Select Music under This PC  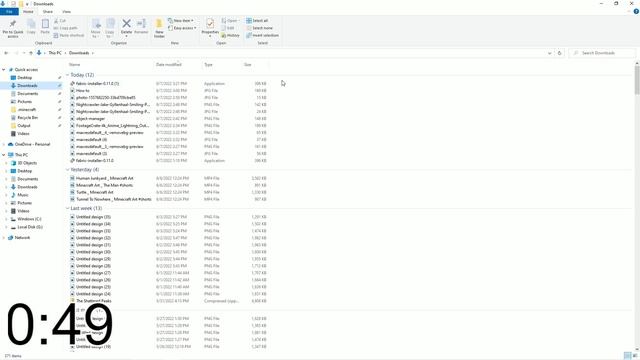click(23, 195)
